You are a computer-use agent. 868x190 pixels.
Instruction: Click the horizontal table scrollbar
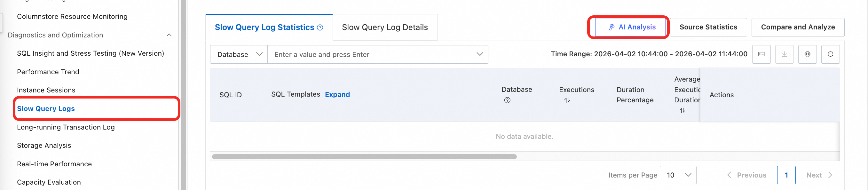364,157
